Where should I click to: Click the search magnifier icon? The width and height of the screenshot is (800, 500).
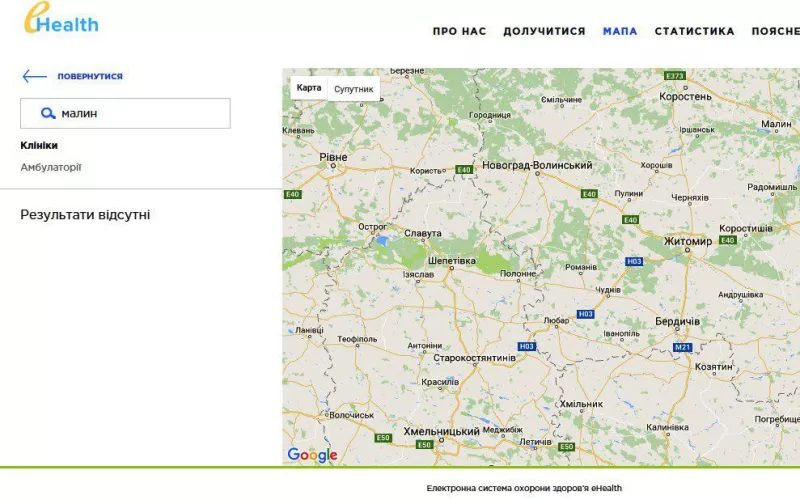tap(48, 114)
